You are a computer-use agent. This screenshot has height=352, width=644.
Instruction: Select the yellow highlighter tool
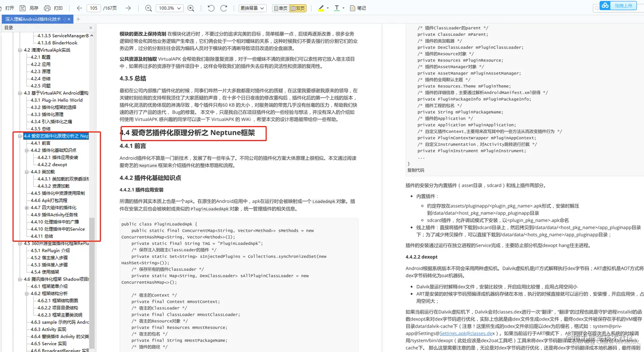click(x=321, y=8)
